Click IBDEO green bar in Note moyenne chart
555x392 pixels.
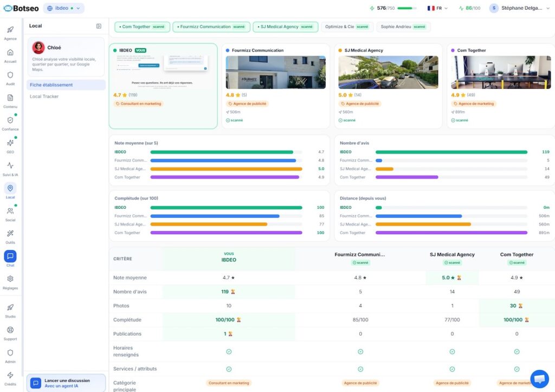click(x=222, y=152)
